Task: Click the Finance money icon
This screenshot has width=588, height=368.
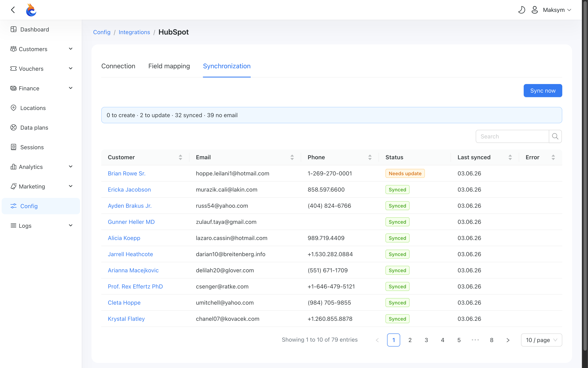Action: pyautogui.click(x=13, y=88)
